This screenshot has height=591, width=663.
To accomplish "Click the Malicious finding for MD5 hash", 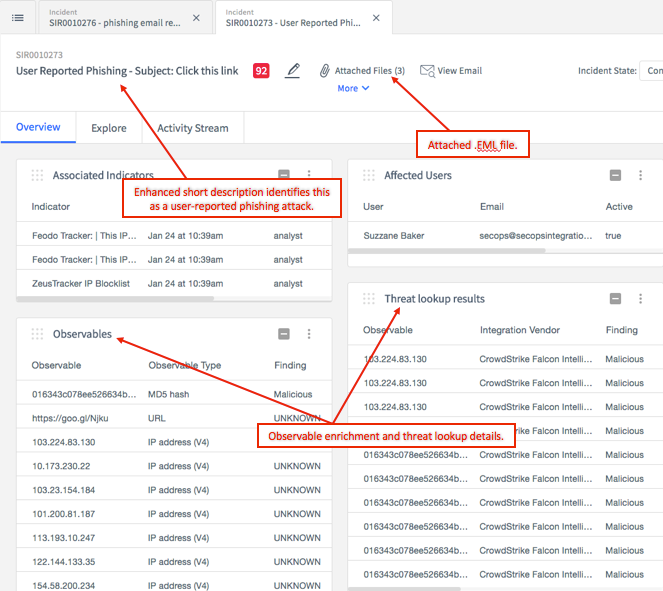I will [293, 394].
